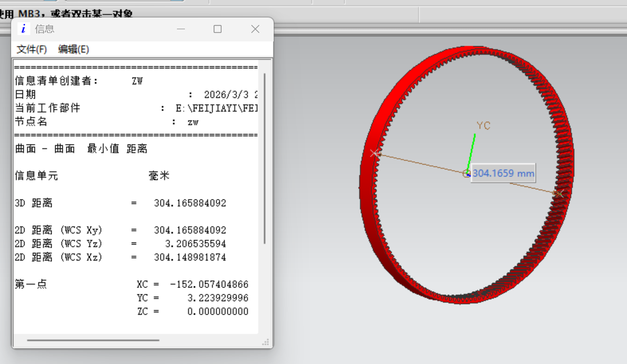The width and height of the screenshot is (627, 364).
Task: Minimize the 信息 window
Action: [181, 29]
